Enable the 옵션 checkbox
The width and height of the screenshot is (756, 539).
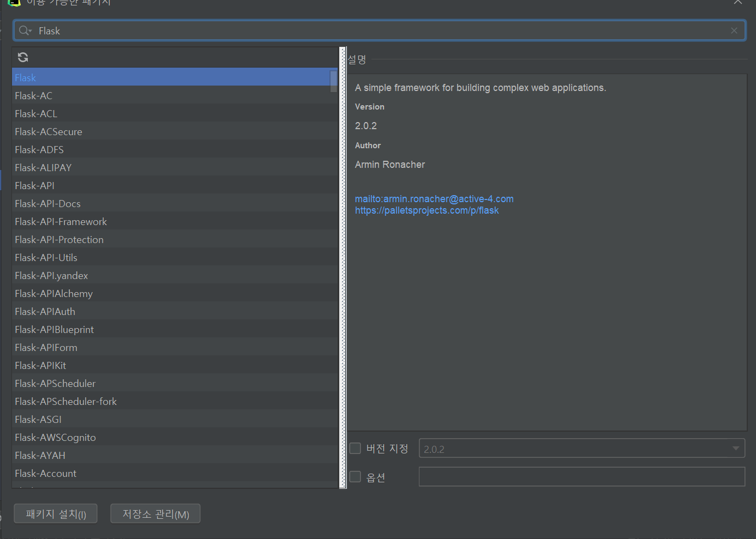pyautogui.click(x=355, y=477)
